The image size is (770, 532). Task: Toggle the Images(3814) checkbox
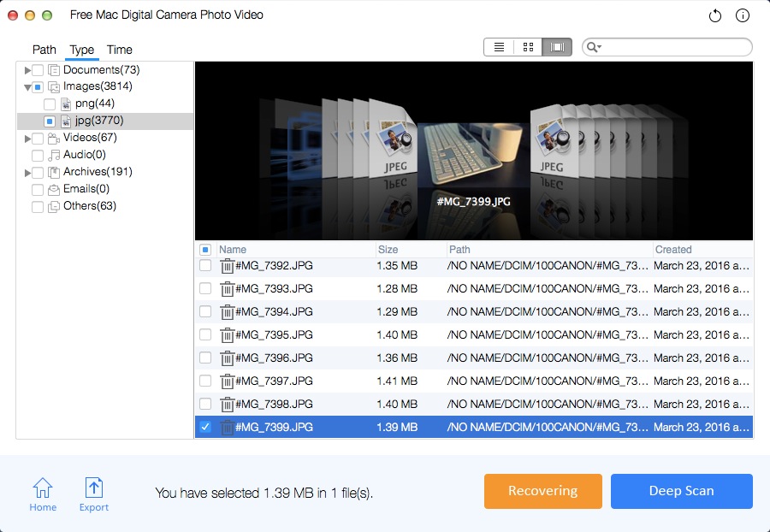tap(38, 87)
